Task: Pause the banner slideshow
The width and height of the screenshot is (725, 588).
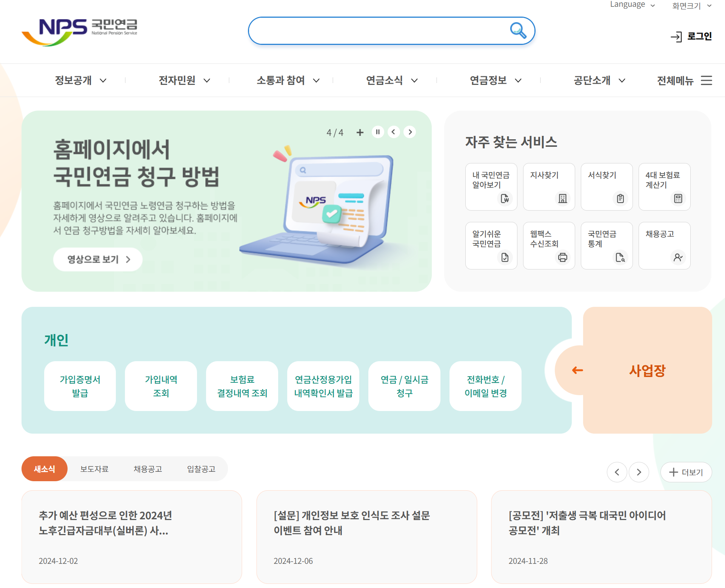Action: pos(378,132)
